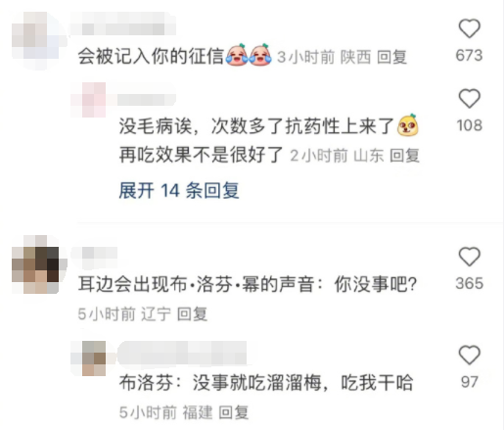Click 回复 on the 山东 reply
Image resolution: width=504 pixels, height=430 pixels.
405,155
